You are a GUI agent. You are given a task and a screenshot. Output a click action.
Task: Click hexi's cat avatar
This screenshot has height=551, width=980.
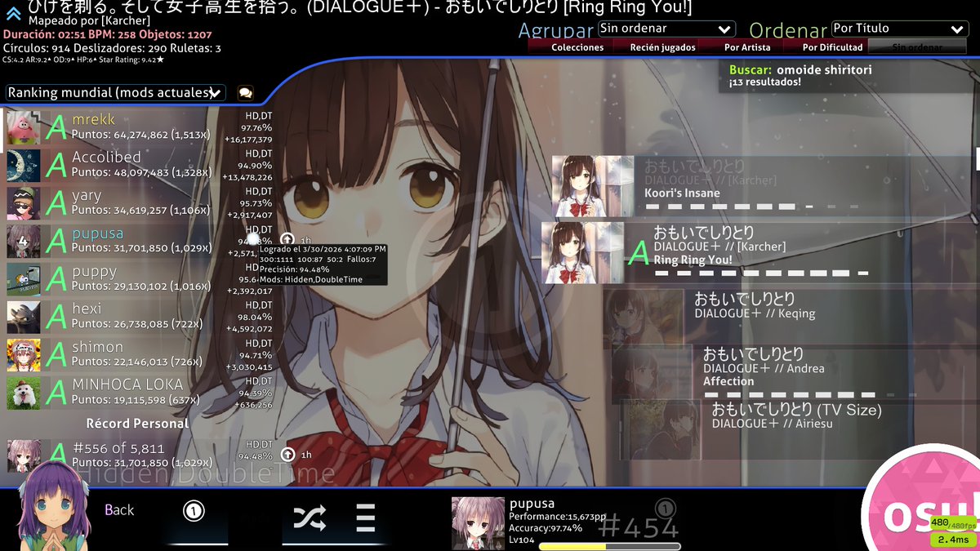click(24, 318)
